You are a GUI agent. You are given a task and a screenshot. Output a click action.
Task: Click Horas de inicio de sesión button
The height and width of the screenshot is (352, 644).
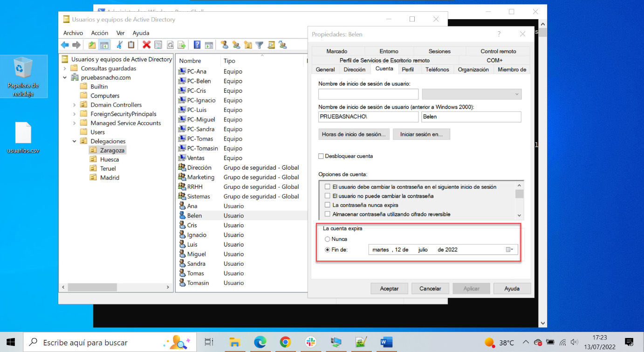354,134
